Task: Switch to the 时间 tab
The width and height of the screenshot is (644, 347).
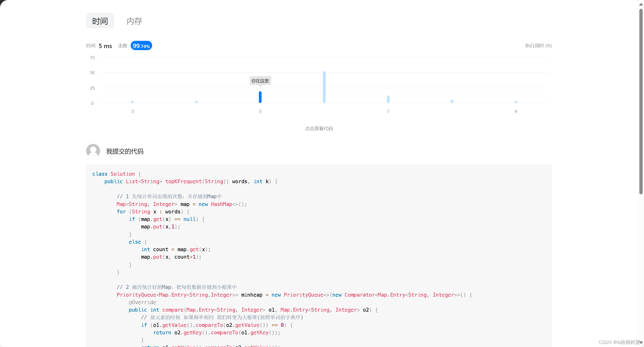Action: point(100,21)
